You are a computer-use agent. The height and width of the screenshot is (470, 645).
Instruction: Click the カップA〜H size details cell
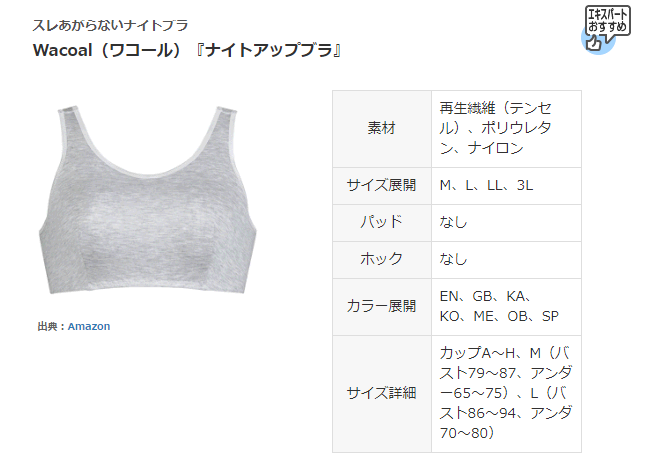coord(506,394)
